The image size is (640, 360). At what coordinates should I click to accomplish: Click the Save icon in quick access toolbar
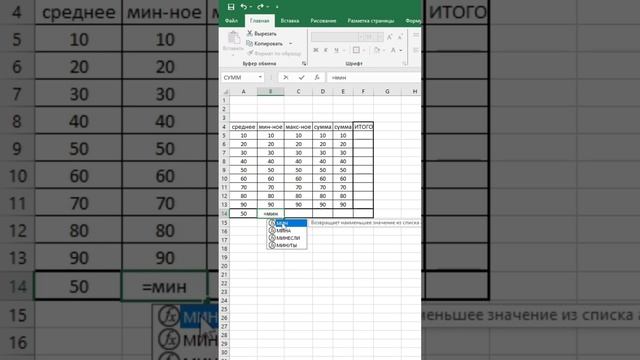pyautogui.click(x=231, y=7)
